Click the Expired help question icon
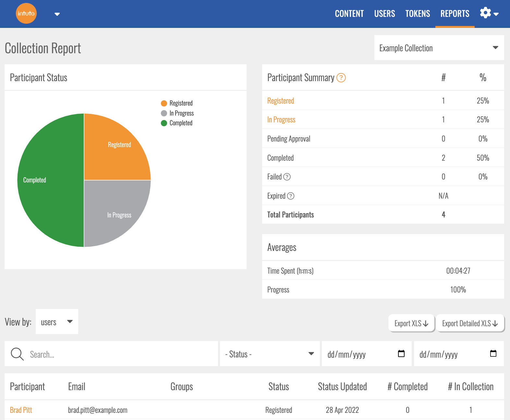The image size is (510, 420). (x=291, y=196)
